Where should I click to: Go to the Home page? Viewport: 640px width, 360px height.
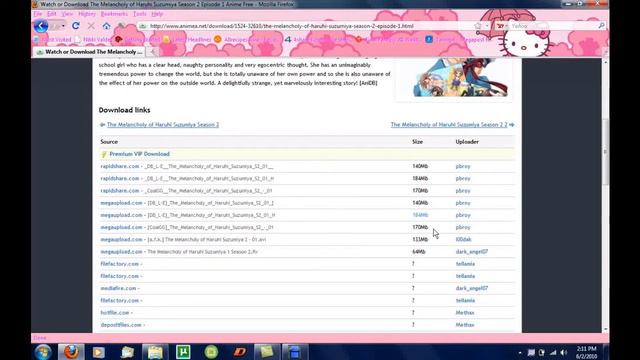coord(107,26)
